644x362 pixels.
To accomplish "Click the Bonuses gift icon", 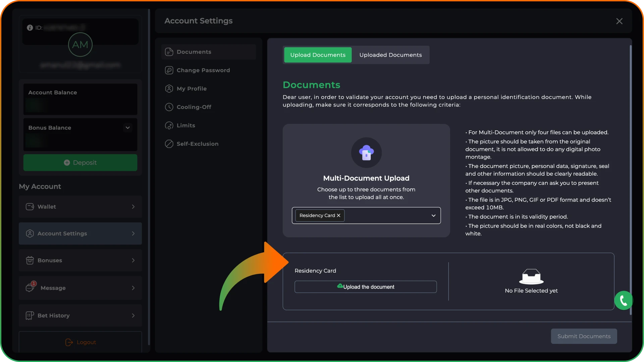I will (30, 260).
